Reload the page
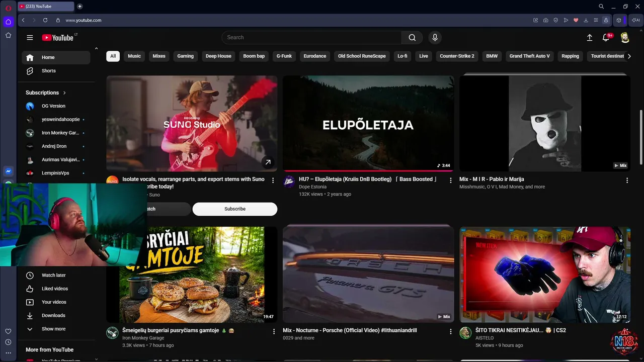The height and width of the screenshot is (362, 644). click(45, 20)
